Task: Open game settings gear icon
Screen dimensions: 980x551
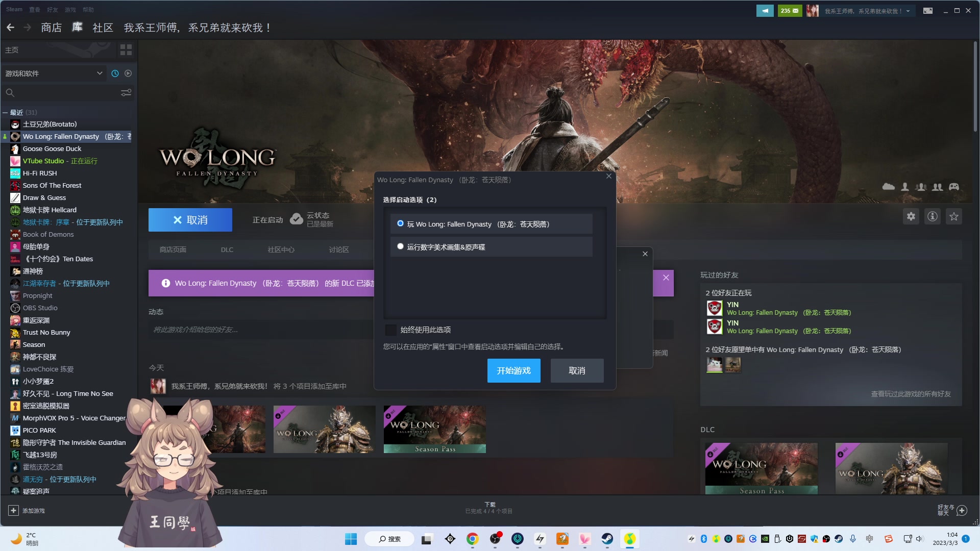Action: pos(911,216)
